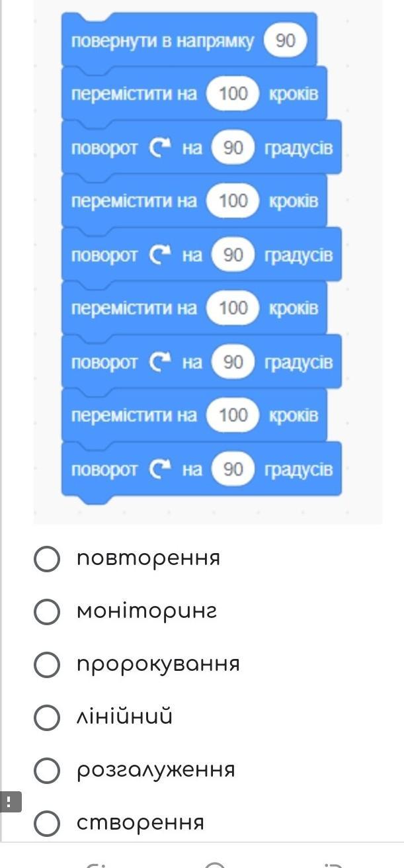Screen dimensions: 404x868
Task: Choose the 'створення' radio option
Action: (x=47, y=823)
